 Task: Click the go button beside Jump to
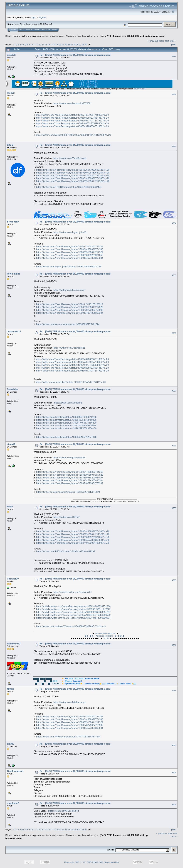tap(174, 850)
